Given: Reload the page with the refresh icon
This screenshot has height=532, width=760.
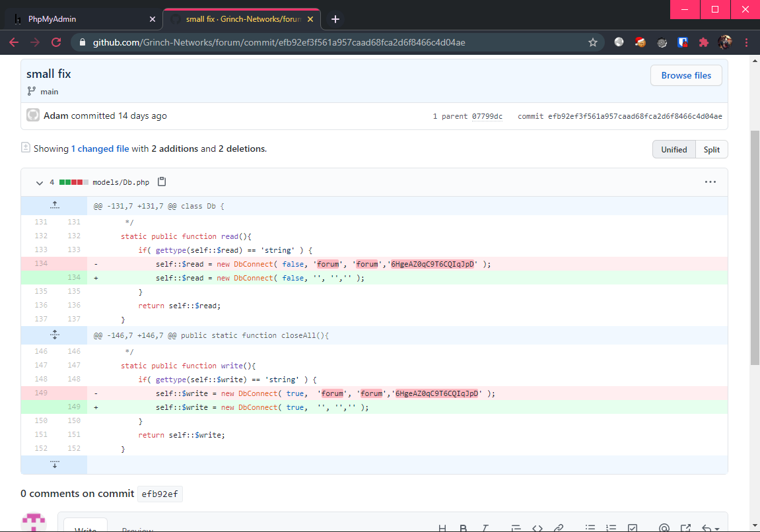Looking at the screenshot, I should 56,43.
